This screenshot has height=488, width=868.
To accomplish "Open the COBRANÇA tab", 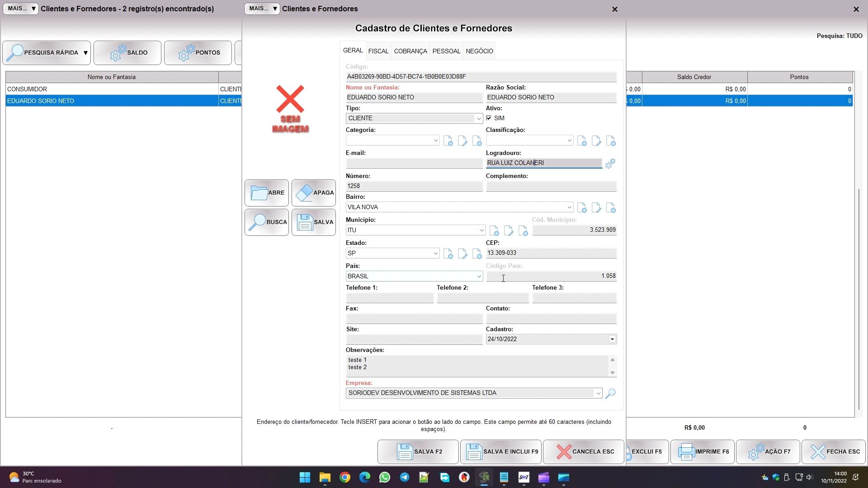I will (x=410, y=51).
